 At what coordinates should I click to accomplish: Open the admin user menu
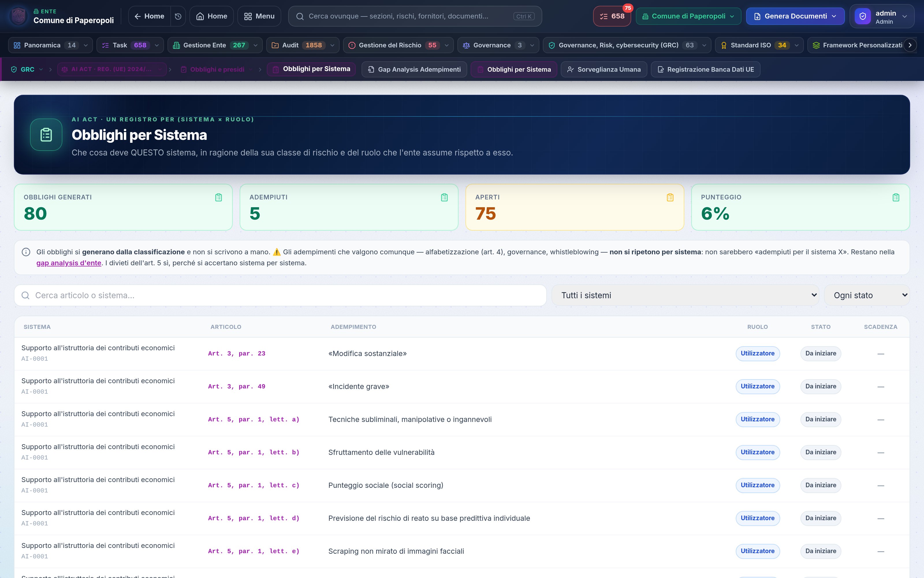point(882,16)
